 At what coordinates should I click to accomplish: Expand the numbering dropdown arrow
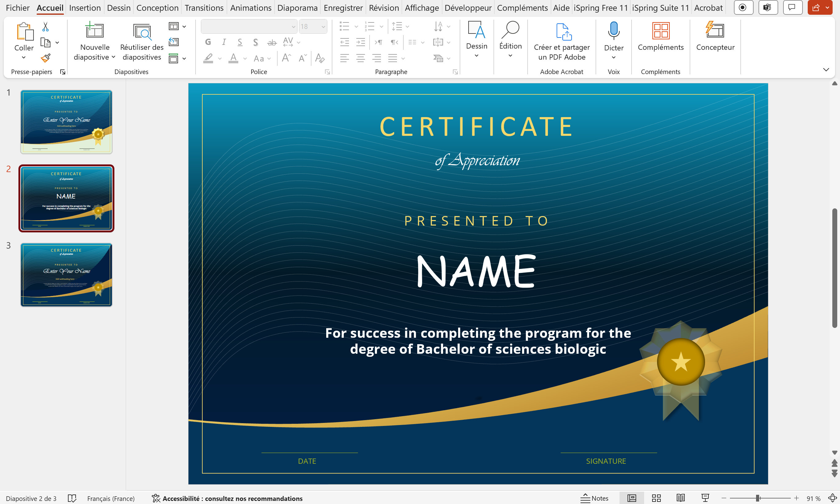(381, 26)
